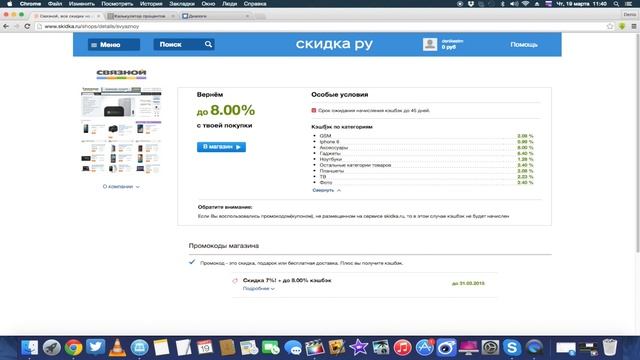Go back with the browser back arrow
640x360 pixels.
(6, 26)
